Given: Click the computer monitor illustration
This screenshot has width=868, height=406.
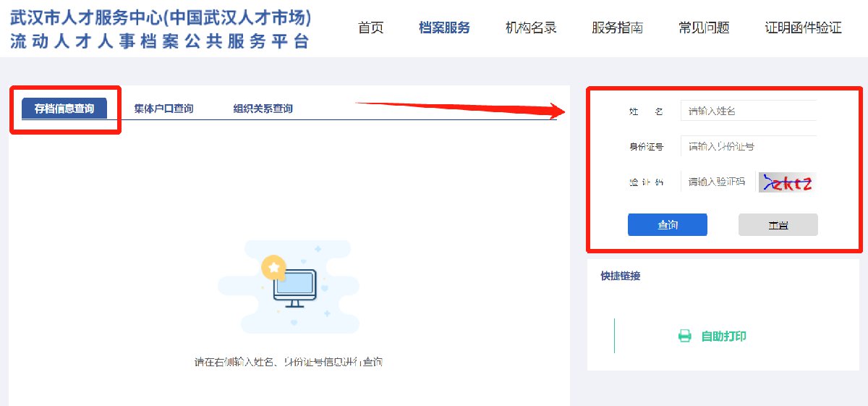Looking at the screenshot, I should (294, 287).
